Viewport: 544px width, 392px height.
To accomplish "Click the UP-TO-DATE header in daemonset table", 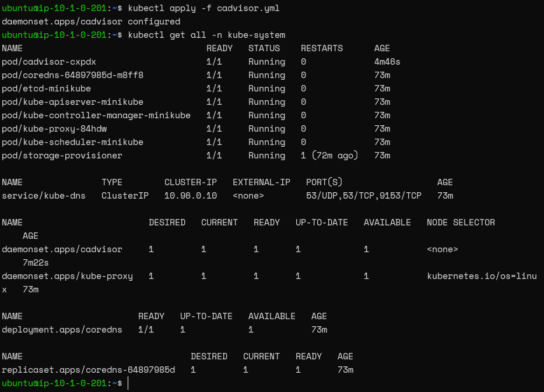I will (322, 223).
